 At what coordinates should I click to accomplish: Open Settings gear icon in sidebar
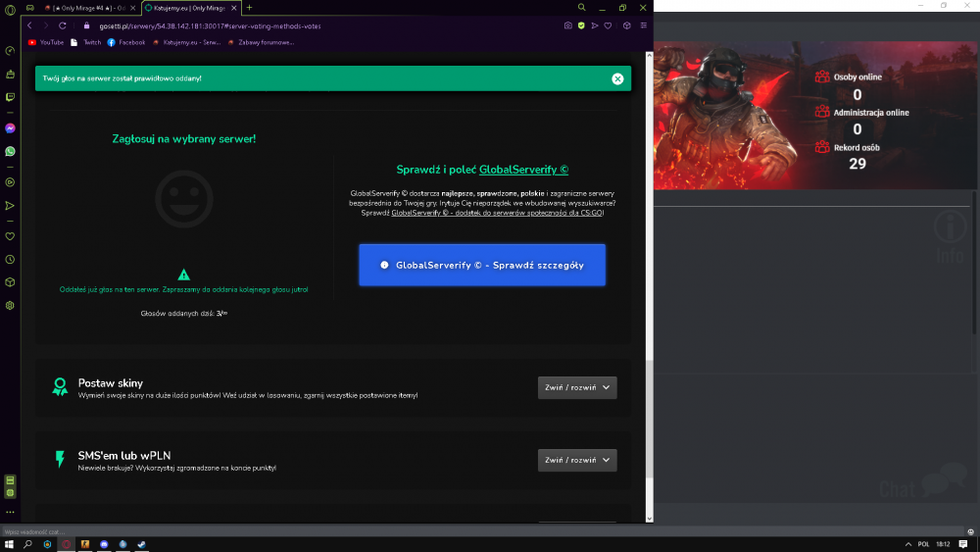pyautogui.click(x=10, y=306)
